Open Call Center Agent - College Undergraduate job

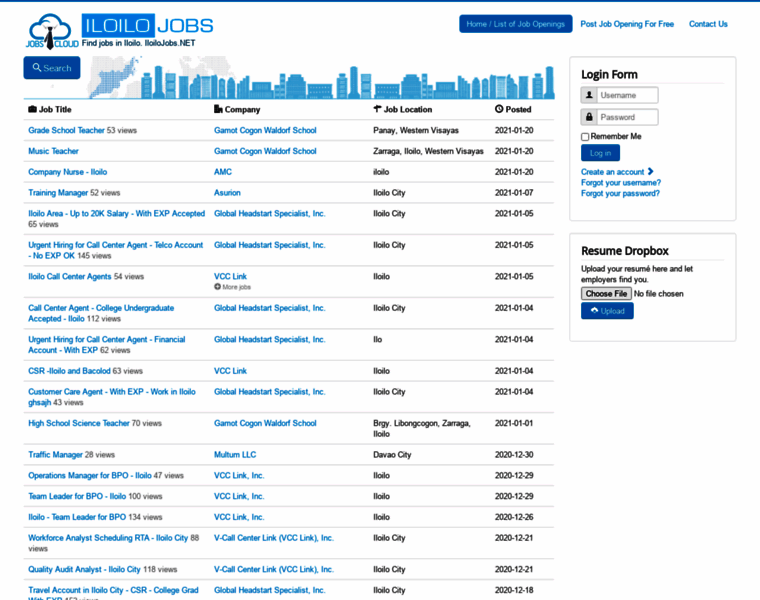[x=101, y=313]
